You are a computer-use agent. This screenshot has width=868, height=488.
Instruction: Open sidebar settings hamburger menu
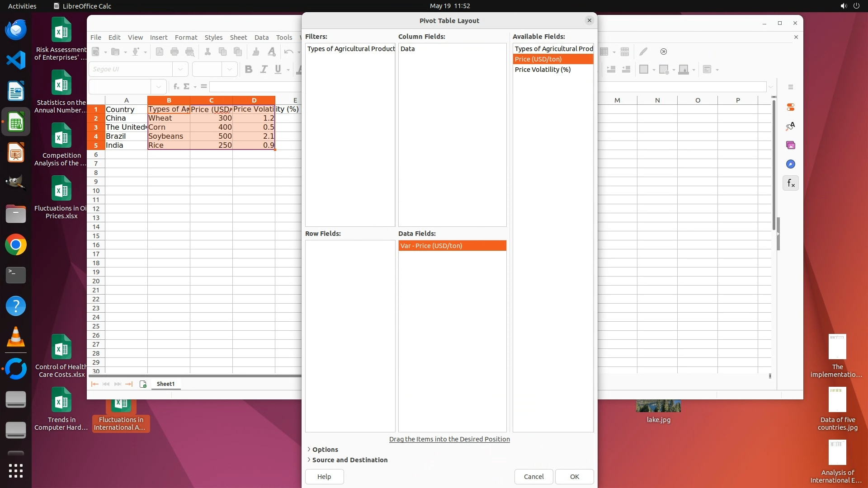pos(790,87)
